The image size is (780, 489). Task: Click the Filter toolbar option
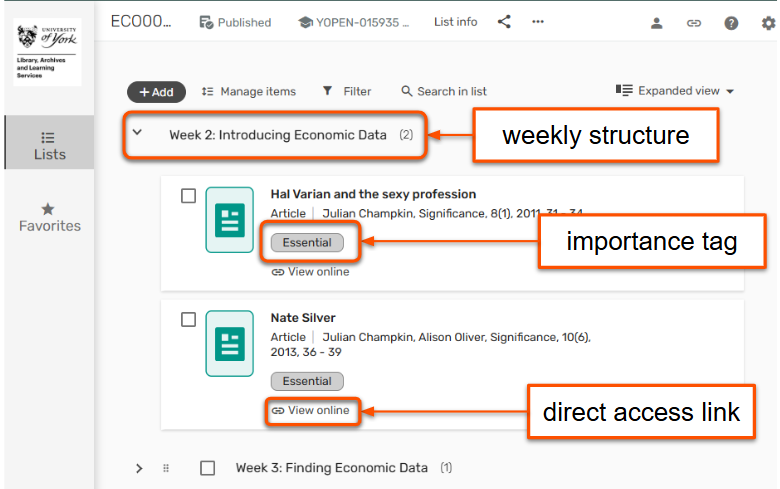click(347, 92)
